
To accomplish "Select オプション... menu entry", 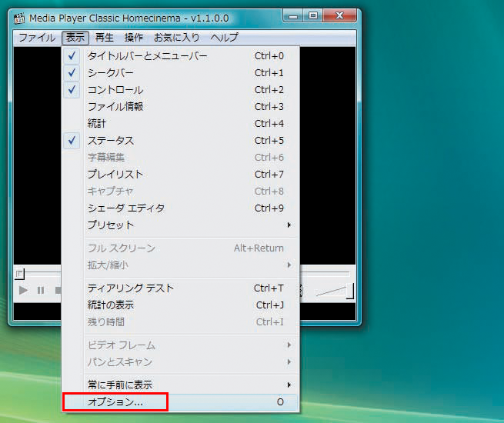I will (180, 401).
